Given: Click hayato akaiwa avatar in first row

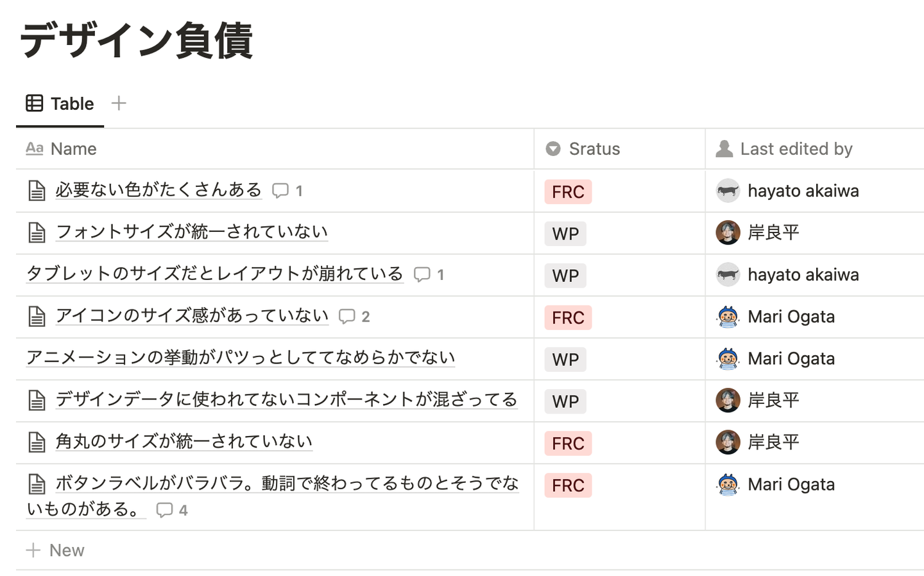Looking at the screenshot, I should point(728,191).
